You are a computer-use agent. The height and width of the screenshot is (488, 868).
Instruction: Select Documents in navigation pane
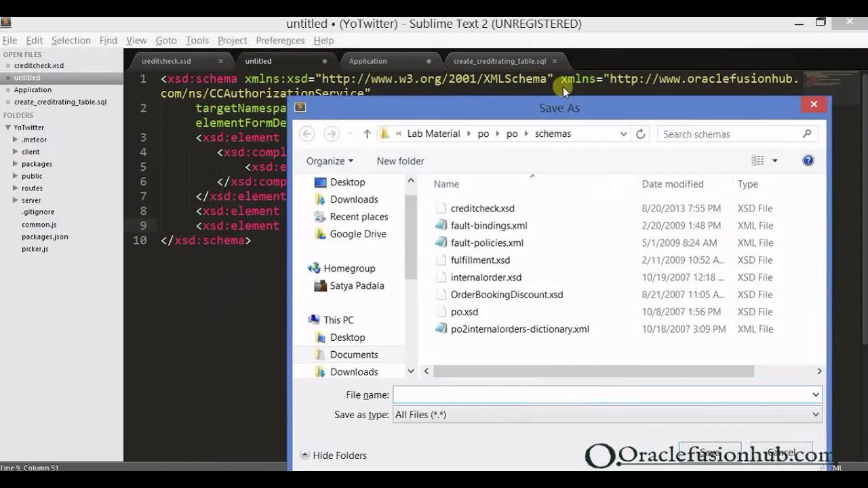[x=354, y=354]
